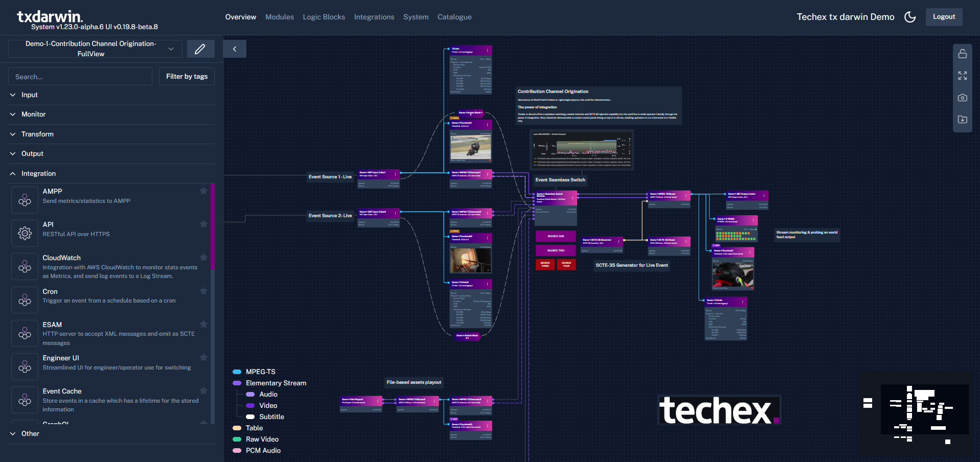
Task: Click the SOURCE FOUR red button
Action: (x=566, y=264)
